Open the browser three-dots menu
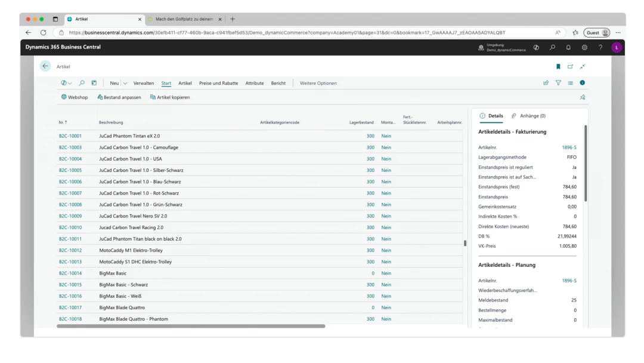Image resolution: width=644 pixels, height=363 pixels. [x=618, y=32]
